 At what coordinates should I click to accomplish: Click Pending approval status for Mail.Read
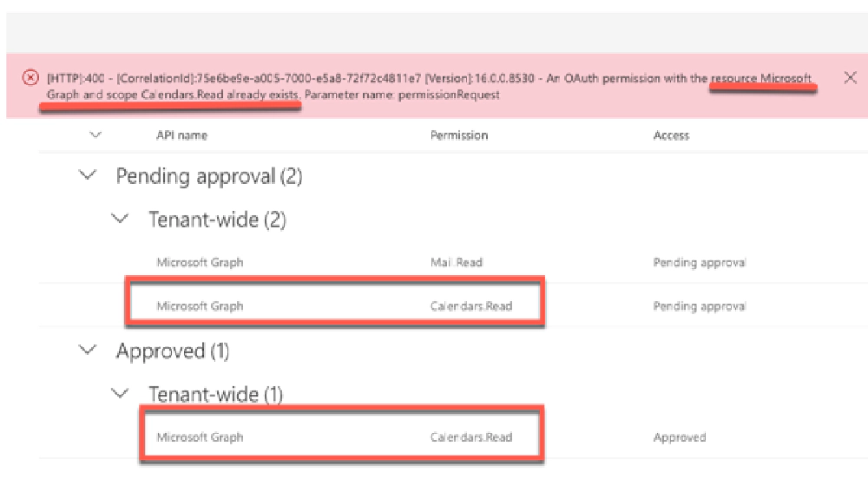[x=699, y=262]
